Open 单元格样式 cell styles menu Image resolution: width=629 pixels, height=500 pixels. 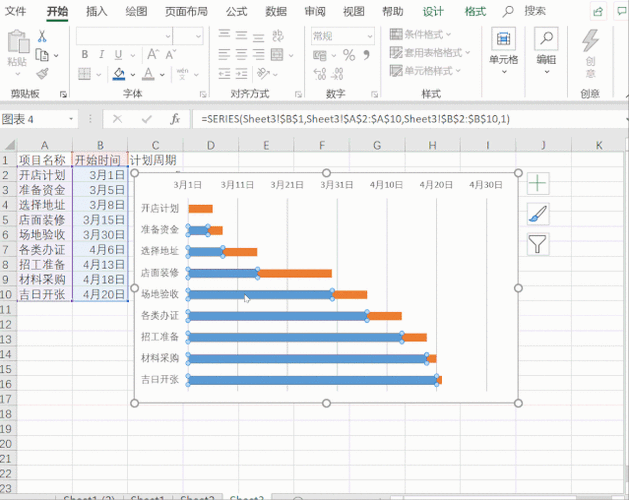425,71
